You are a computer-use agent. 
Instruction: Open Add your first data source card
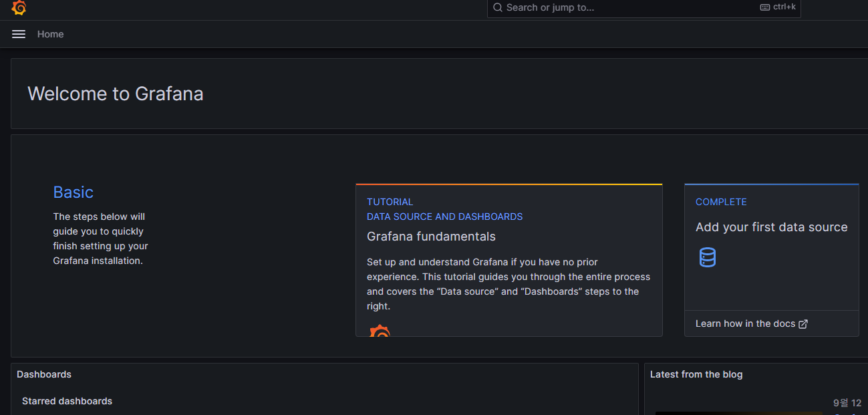click(772, 260)
